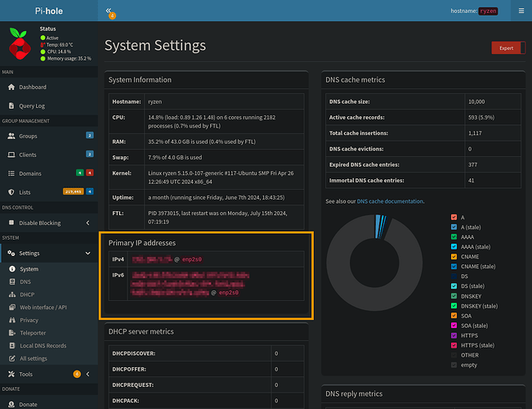
Task: Open Local DNS Records settings
Action: (42, 346)
